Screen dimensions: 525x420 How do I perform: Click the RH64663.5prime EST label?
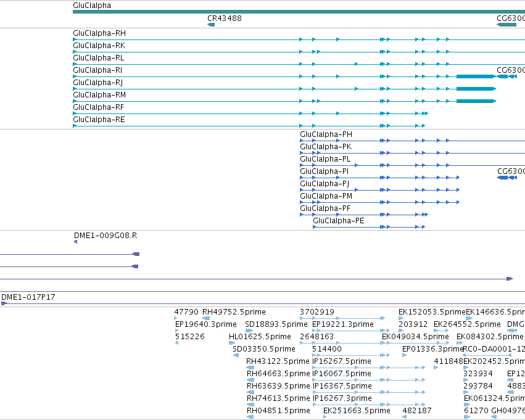pyautogui.click(x=278, y=374)
